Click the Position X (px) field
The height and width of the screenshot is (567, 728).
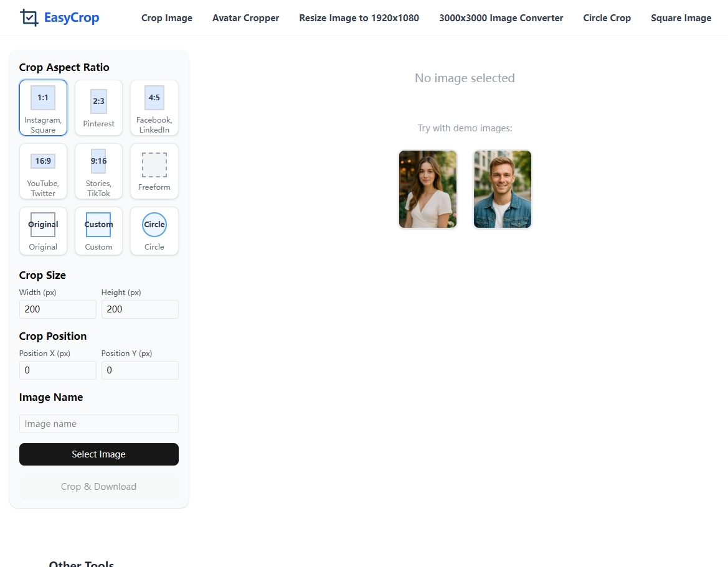[57, 370]
